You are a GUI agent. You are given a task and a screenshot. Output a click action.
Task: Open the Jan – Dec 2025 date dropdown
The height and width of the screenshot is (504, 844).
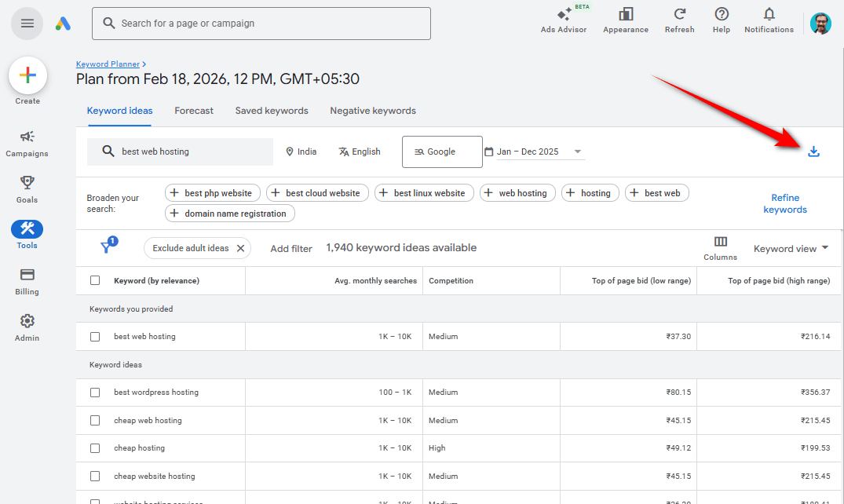coord(534,152)
